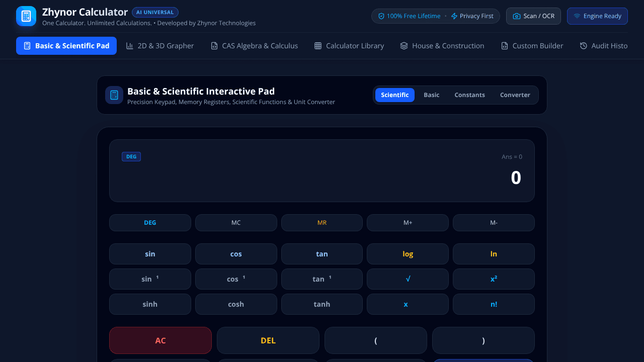Click the AI UNIVERSAL badge
The image size is (644, 362).
point(155,12)
